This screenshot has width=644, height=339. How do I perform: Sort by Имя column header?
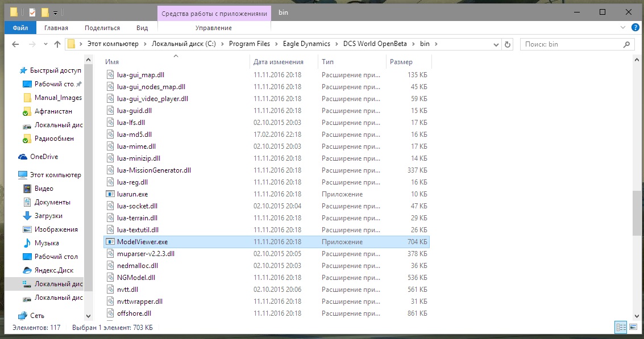pyautogui.click(x=112, y=62)
